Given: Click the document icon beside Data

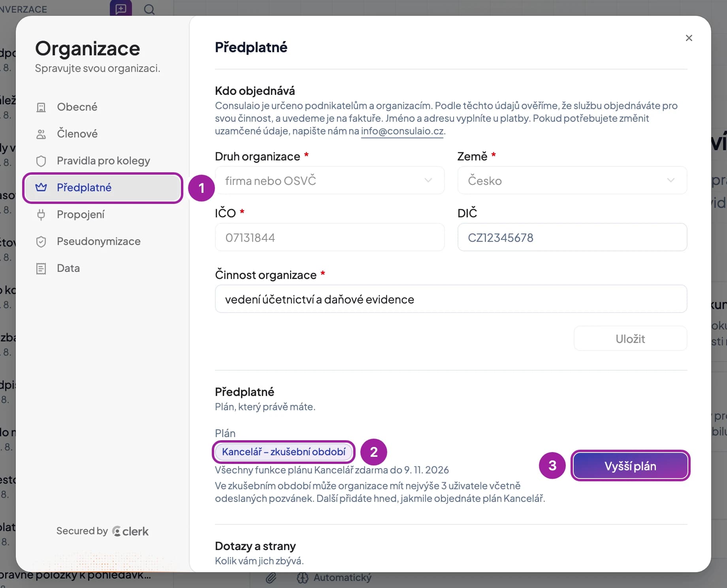Looking at the screenshot, I should click(41, 268).
